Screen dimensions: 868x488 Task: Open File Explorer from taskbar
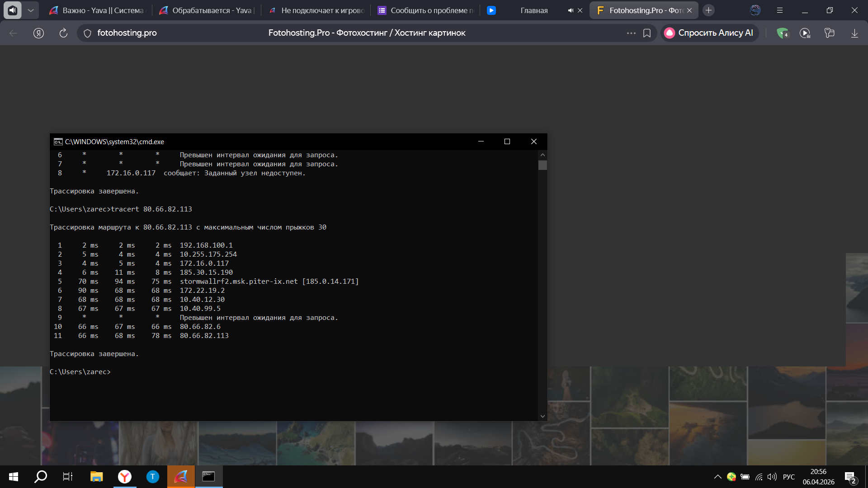coord(96,477)
